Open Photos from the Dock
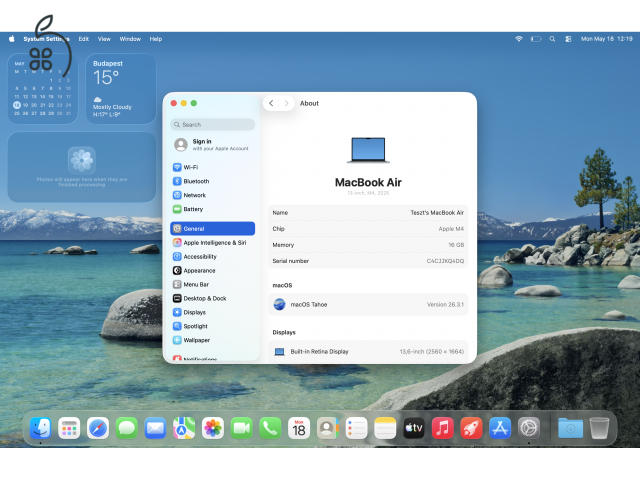Screen dimensions: 640x480 pos(213,428)
